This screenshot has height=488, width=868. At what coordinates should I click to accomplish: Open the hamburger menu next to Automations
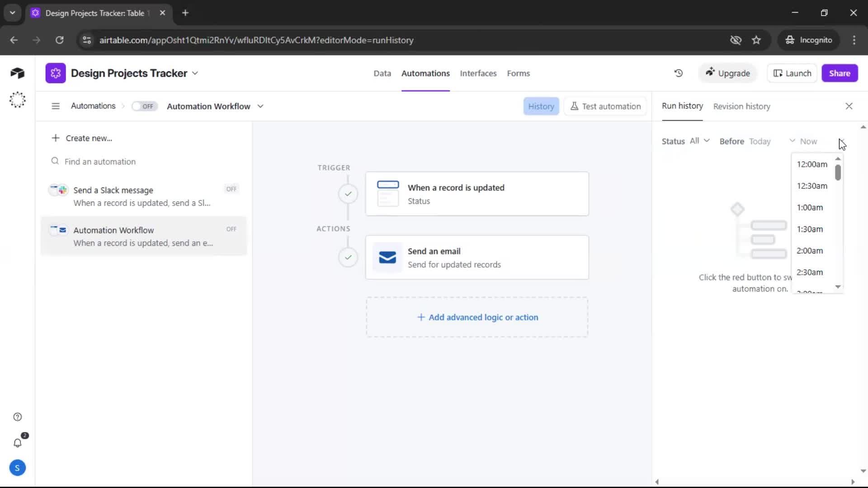pyautogui.click(x=56, y=106)
